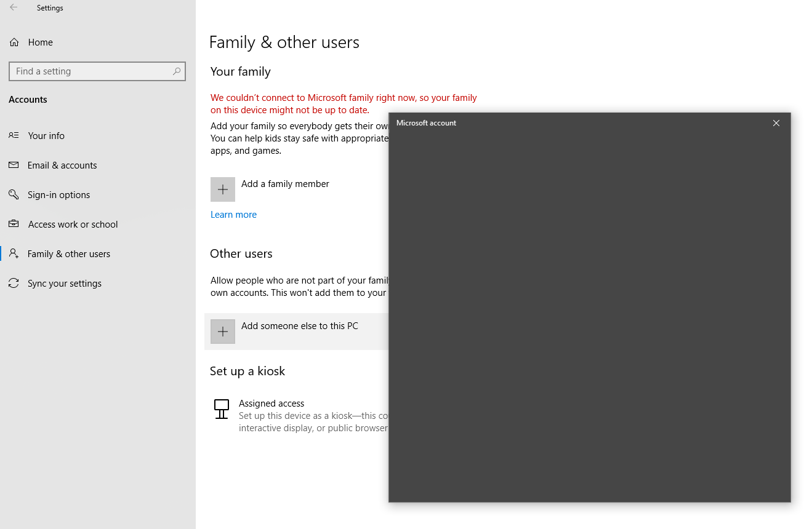Select the Family & other users icon
The width and height of the screenshot is (812, 529).
click(x=14, y=253)
